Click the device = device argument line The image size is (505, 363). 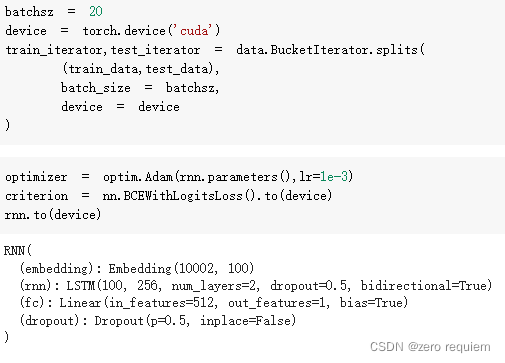120,107
